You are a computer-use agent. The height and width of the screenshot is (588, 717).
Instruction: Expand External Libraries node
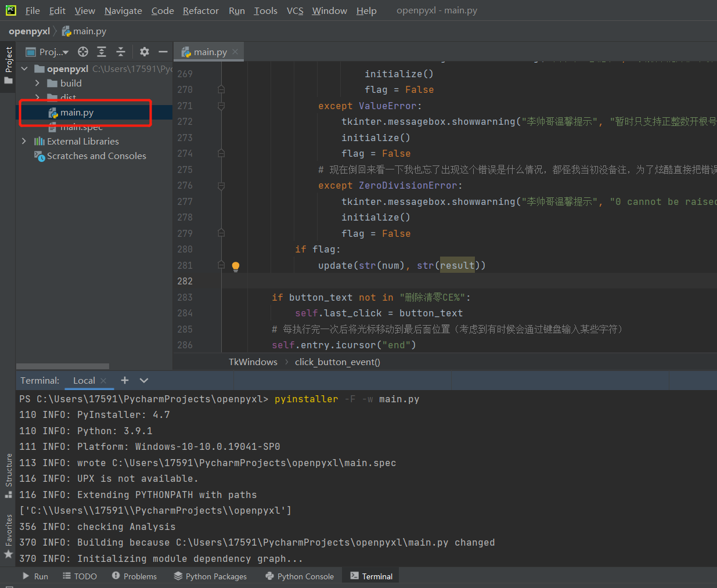(24, 141)
